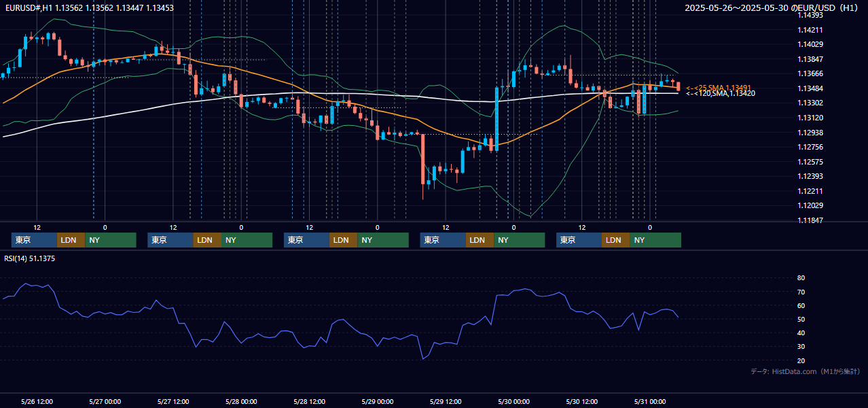This screenshot has height=408, width=868.
Task: Select the 1.11847 price axis label
Action: [x=810, y=220]
